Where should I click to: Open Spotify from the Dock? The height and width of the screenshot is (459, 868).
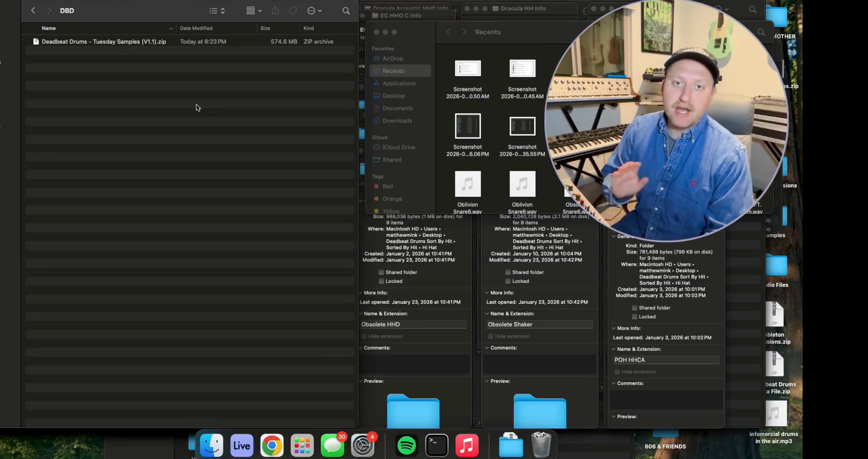pos(406,445)
